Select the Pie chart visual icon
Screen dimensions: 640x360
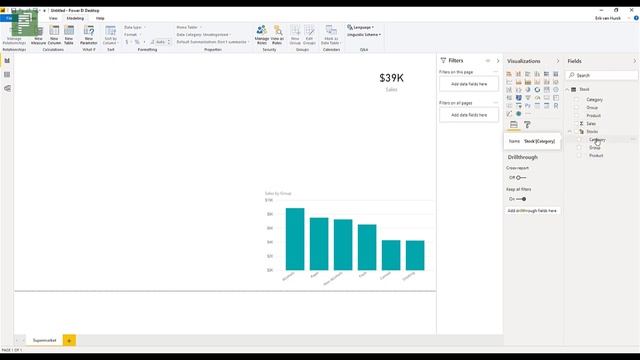click(x=528, y=90)
